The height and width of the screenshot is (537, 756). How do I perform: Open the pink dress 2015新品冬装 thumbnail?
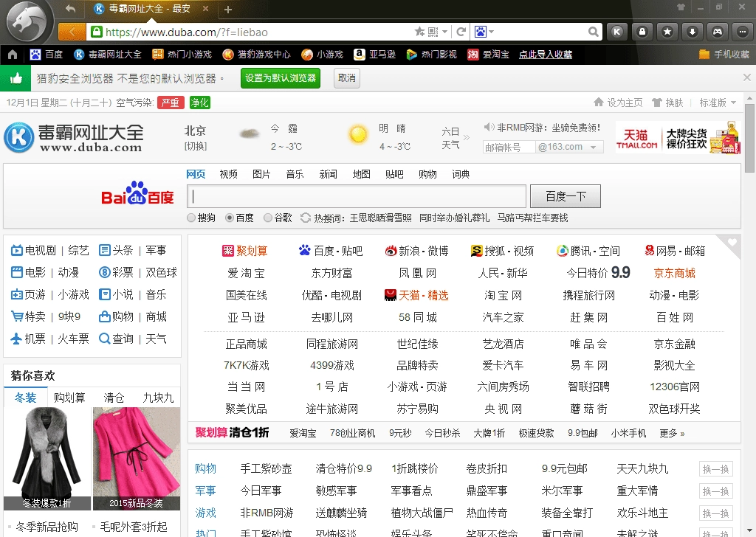pos(137,459)
